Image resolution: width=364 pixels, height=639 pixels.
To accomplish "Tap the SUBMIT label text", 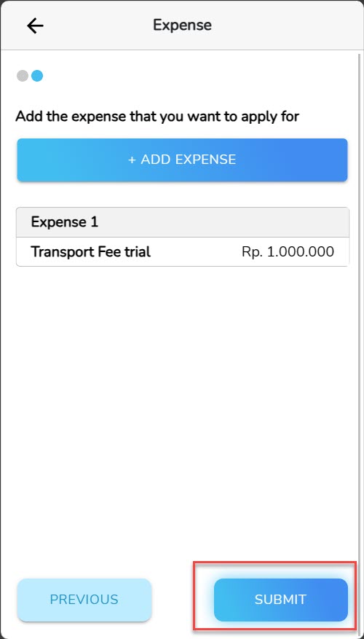I will pyautogui.click(x=280, y=600).
